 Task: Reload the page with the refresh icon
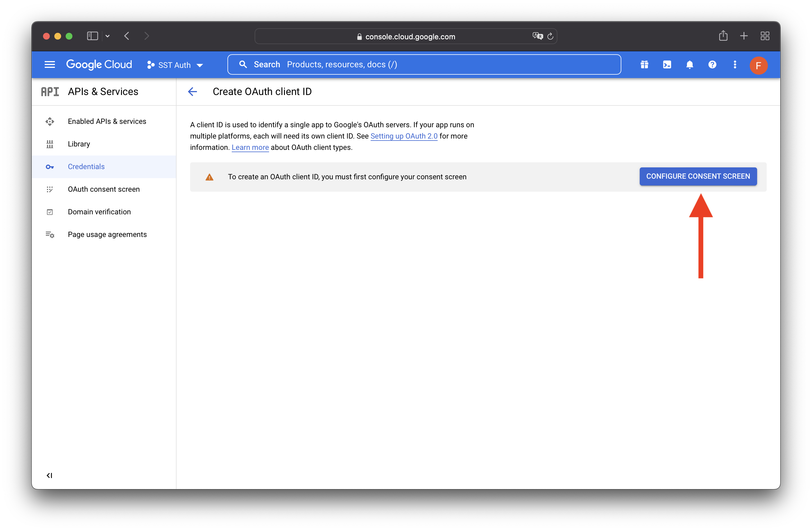tap(550, 36)
